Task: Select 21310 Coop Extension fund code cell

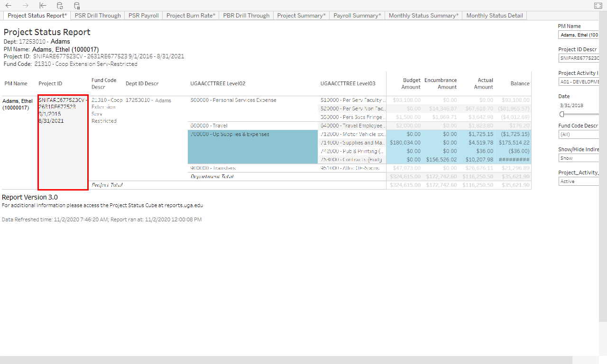Action: pyautogui.click(x=107, y=110)
